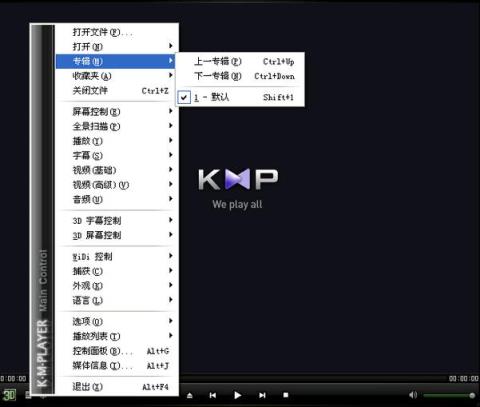Choose 关闭文件 Ctrl+Z entry
The image size is (480, 407).
116,90
